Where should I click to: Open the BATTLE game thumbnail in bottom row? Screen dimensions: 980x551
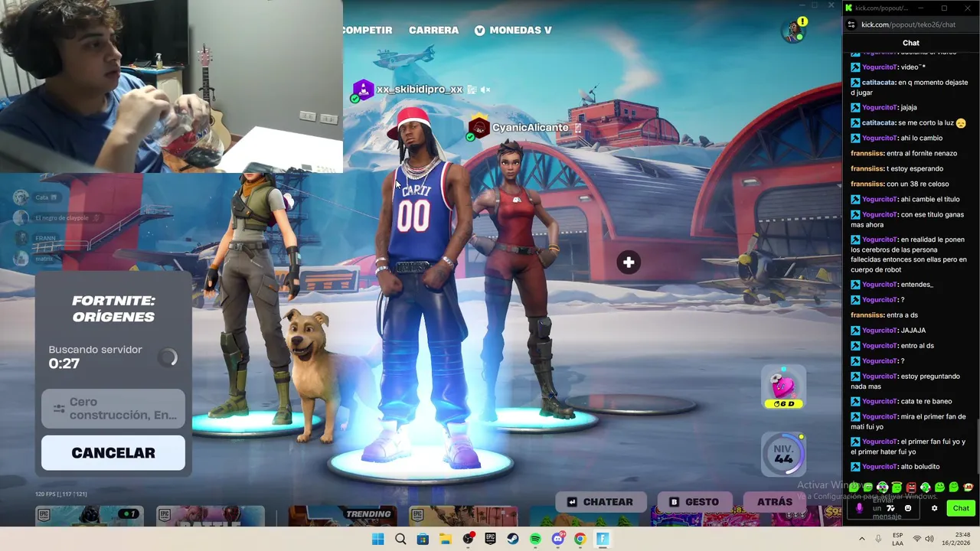(x=211, y=517)
